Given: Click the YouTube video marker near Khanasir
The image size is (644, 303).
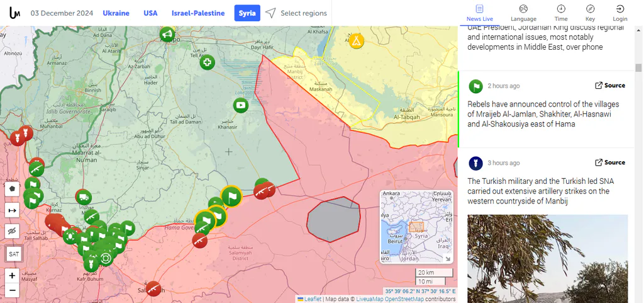Looking at the screenshot, I should pyautogui.click(x=241, y=105).
